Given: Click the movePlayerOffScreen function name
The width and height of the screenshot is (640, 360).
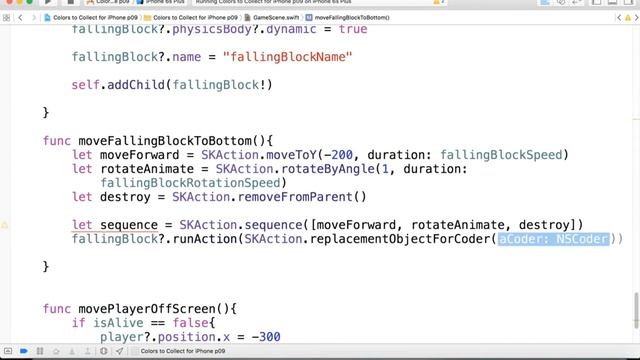Looking at the screenshot, I should (147, 309).
